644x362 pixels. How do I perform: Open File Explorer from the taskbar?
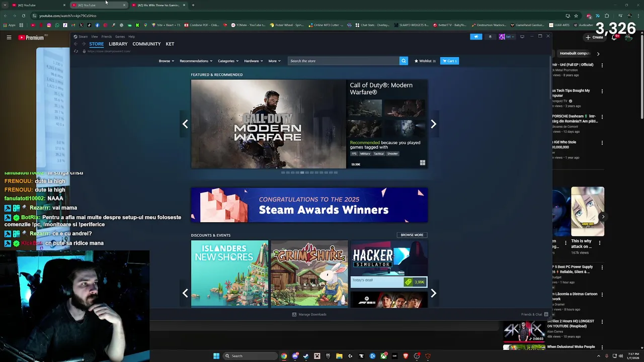pos(339,356)
